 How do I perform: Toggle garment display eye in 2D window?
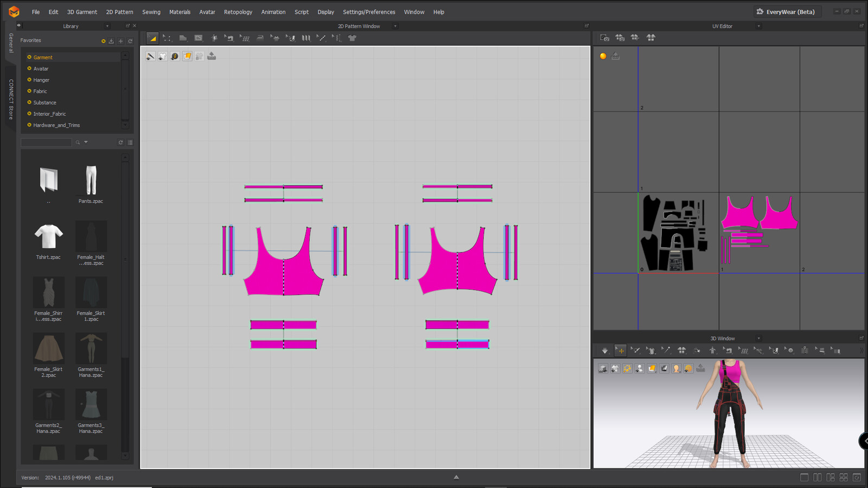pyautogui.click(x=162, y=56)
